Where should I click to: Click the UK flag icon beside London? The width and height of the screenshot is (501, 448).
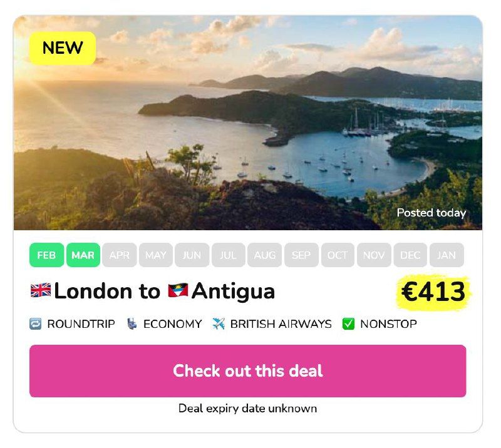[x=41, y=290]
